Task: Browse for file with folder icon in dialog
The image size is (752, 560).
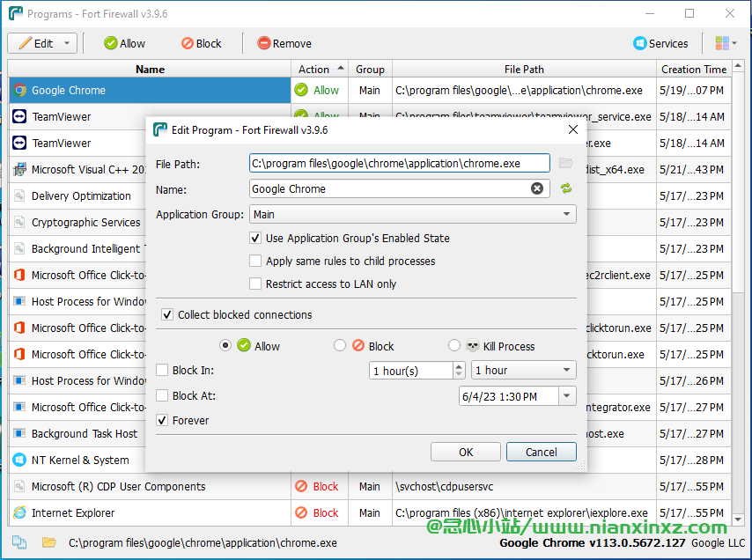Action: (566, 163)
